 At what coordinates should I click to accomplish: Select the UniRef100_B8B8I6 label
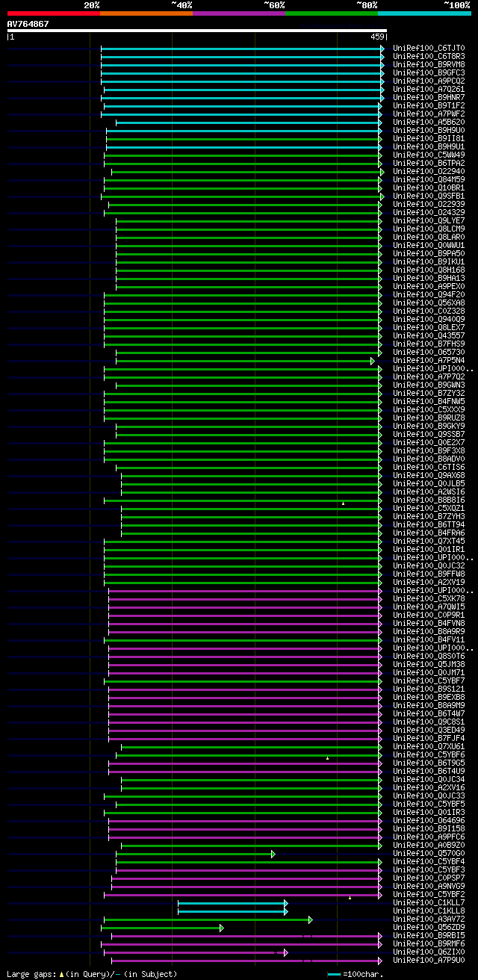429,500
